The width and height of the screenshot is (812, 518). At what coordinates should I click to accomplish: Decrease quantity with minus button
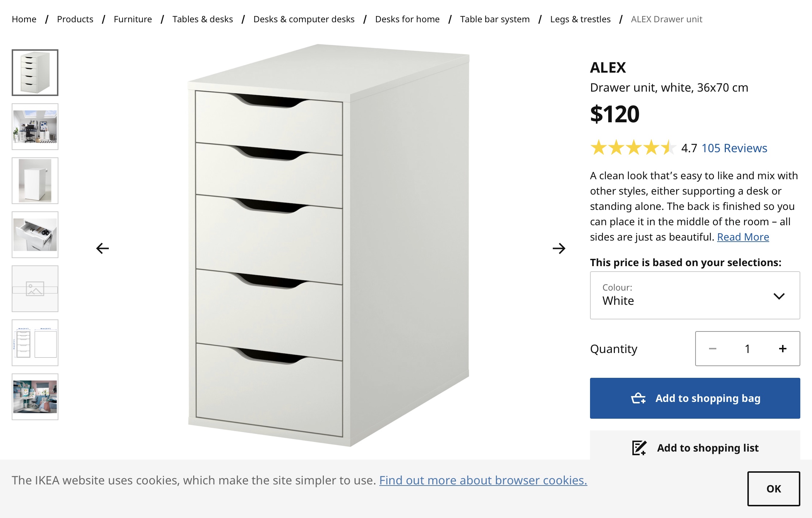(x=712, y=349)
